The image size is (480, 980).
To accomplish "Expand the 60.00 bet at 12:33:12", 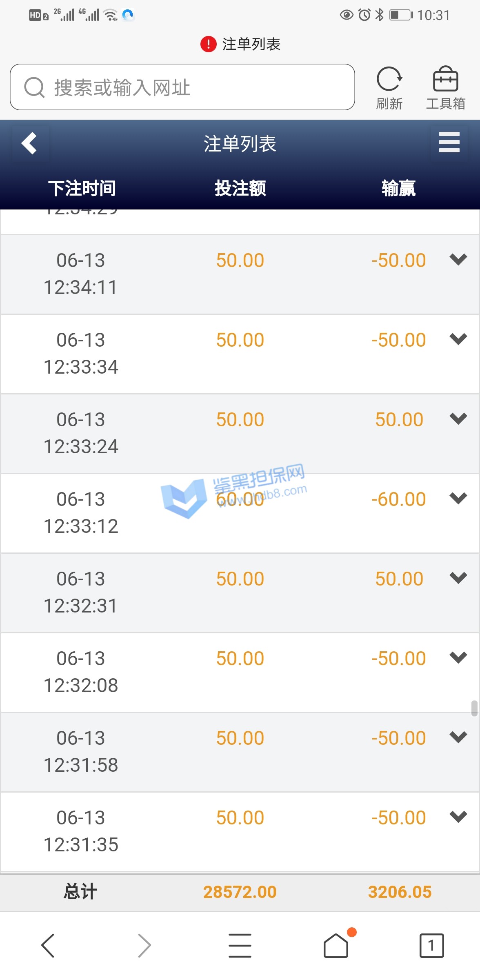I will click(x=458, y=498).
